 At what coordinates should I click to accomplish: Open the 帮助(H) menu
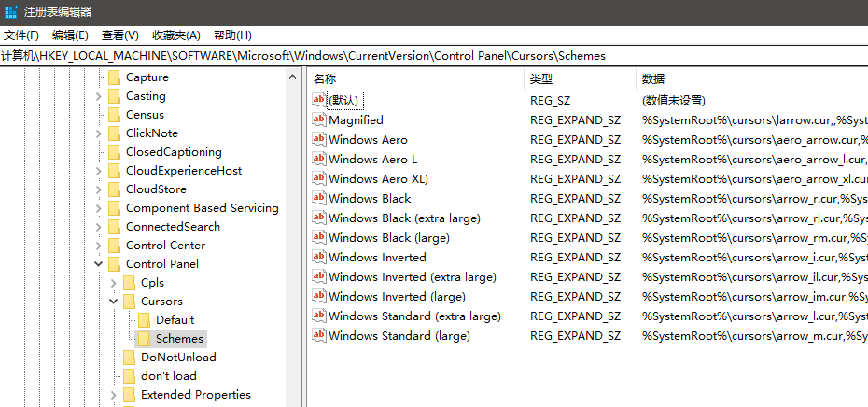pos(232,35)
